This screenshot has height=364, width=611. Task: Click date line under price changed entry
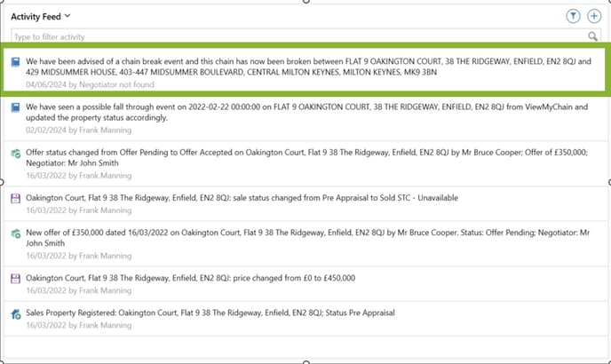(79, 290)
